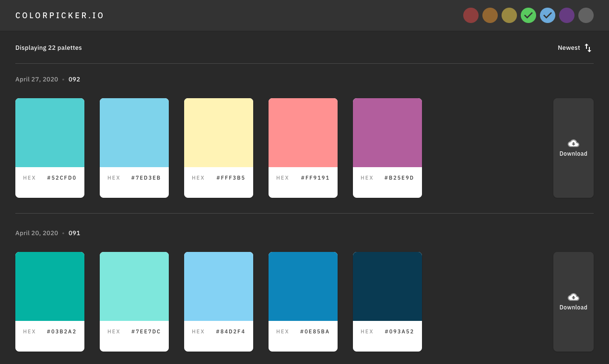Select the dark yellow color filter circle
Image resolution: width=609 pixels, height=364 pixels.
[x=509, y=15]
